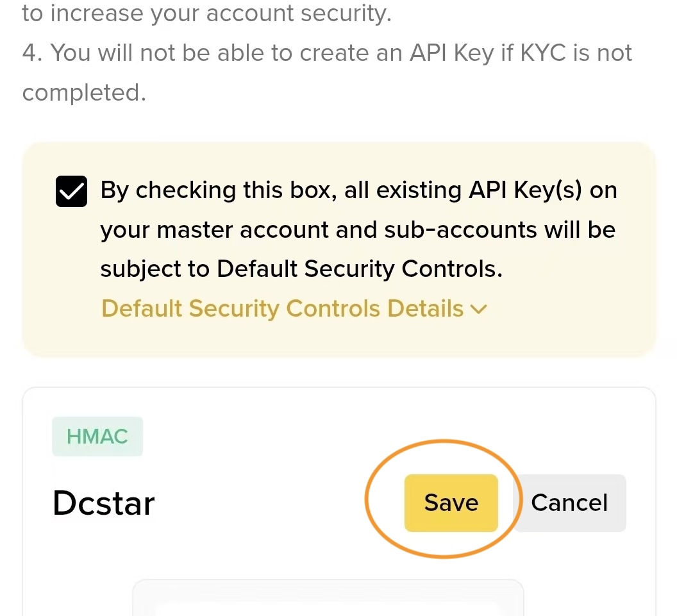Click the 'subject to Default Security Controls.' line

point(301,269)
